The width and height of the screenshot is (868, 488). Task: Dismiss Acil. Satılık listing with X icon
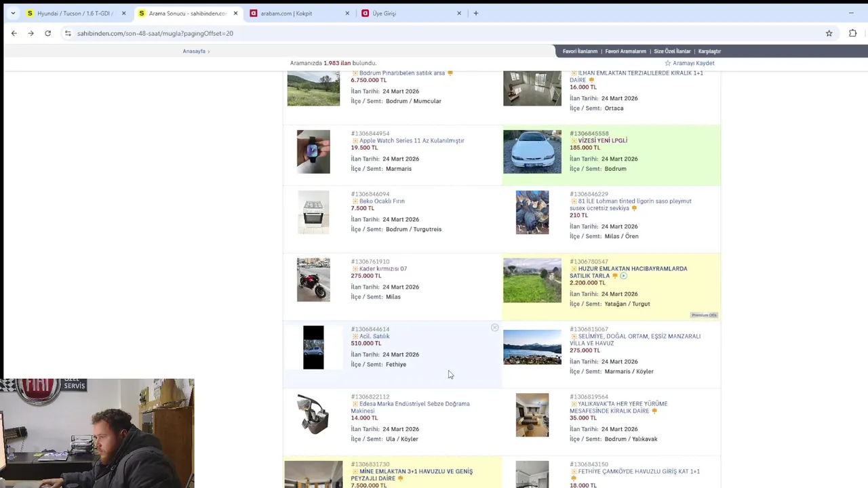pyautogui.click(x=495, y=328)
